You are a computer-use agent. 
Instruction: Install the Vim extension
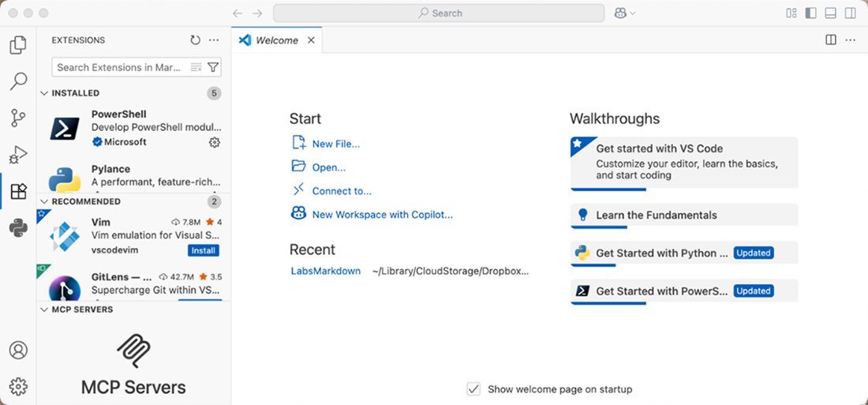pos(204,250)
